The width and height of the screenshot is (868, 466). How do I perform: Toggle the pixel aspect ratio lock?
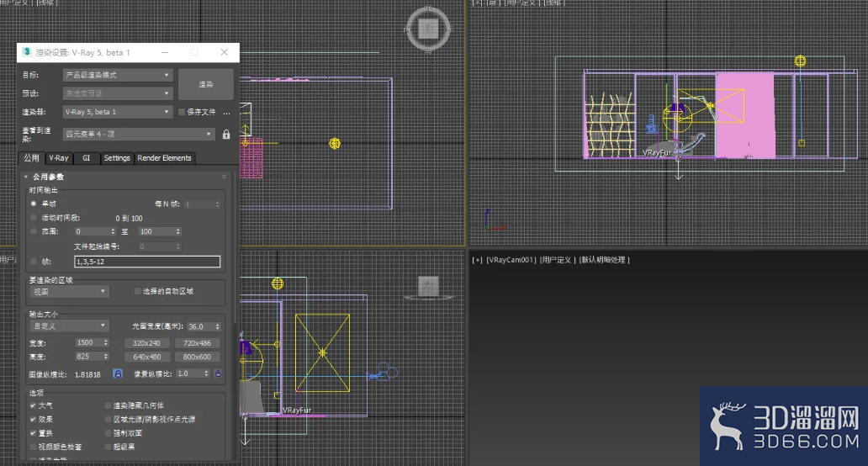[218, 373]
